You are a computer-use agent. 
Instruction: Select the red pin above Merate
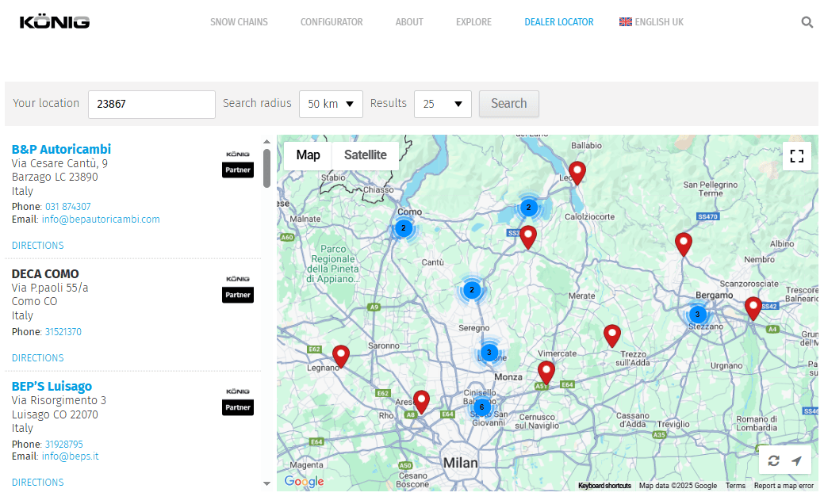(x=528, y=237)
